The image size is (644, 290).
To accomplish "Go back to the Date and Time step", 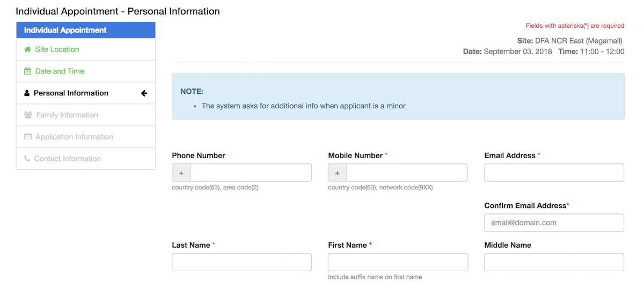I will pos(60,71).
